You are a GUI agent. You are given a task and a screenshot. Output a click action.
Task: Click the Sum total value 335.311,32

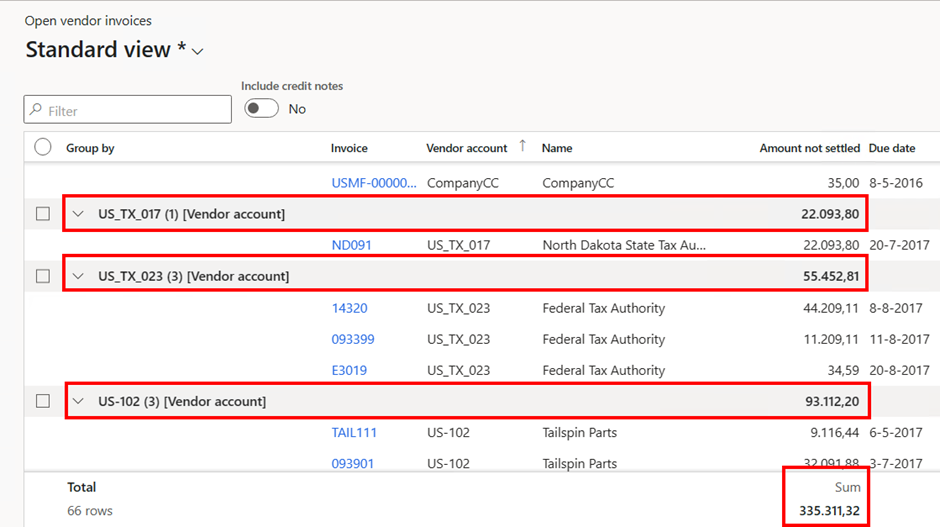tap(829, 511)
